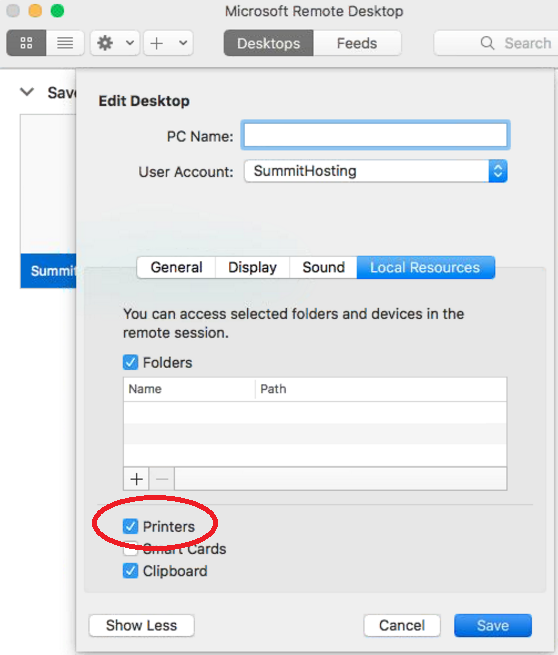Switch to grid view icon

coord(26,43)
